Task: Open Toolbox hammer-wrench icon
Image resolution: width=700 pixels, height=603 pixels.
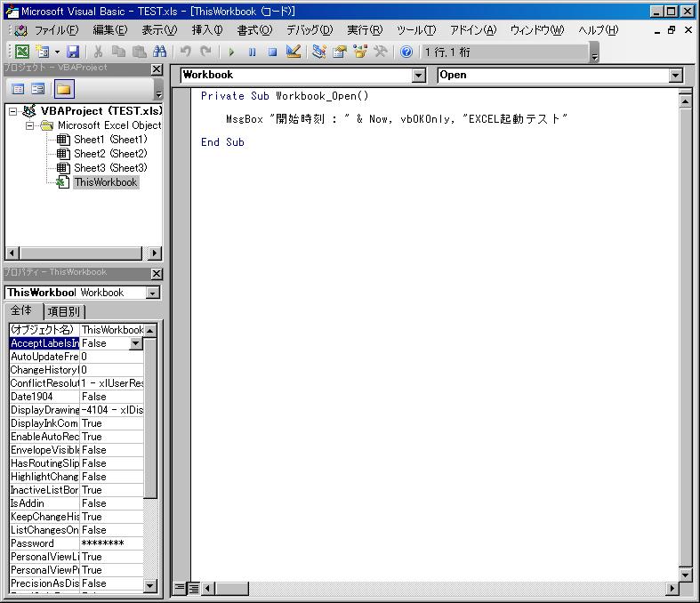Action: (x=381, y=52)
